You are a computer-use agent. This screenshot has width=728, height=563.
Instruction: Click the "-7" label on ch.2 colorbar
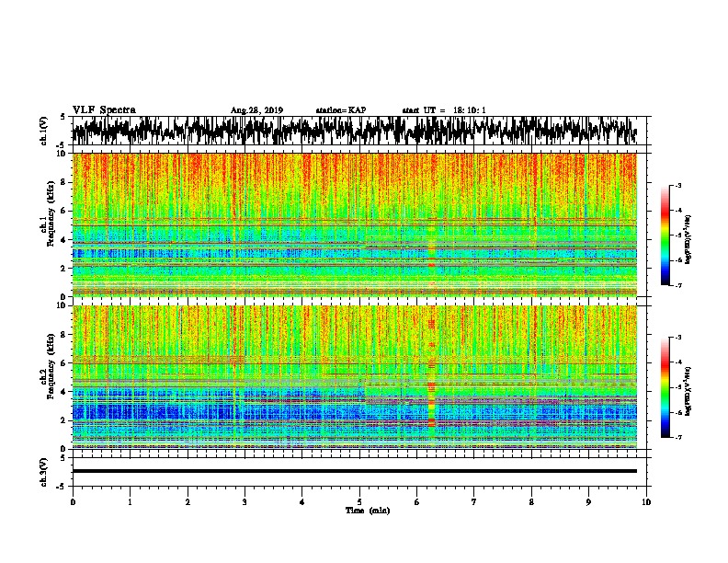pos(678,437)
